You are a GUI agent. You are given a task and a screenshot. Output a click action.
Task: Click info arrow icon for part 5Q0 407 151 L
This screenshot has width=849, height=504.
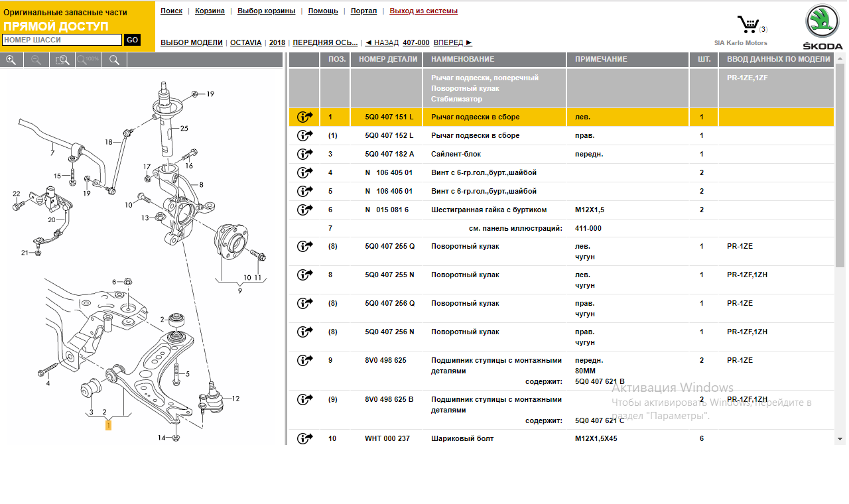tap(304, 117)
